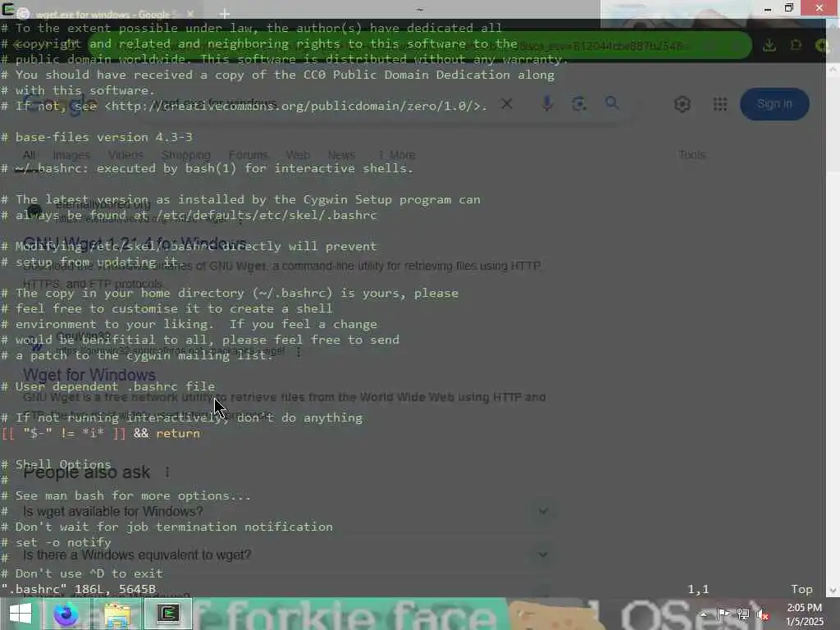
Task: Click the scrollbar down arrow
Action: point(833,591)
